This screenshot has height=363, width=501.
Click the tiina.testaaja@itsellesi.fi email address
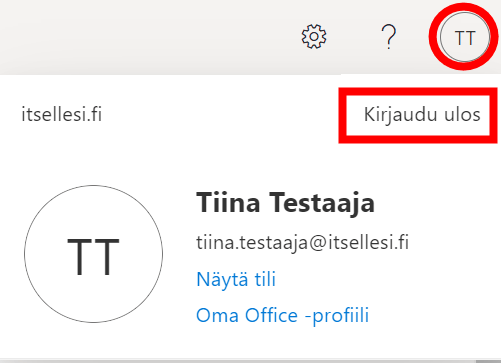pyautogui.click(x=302, y=242)
